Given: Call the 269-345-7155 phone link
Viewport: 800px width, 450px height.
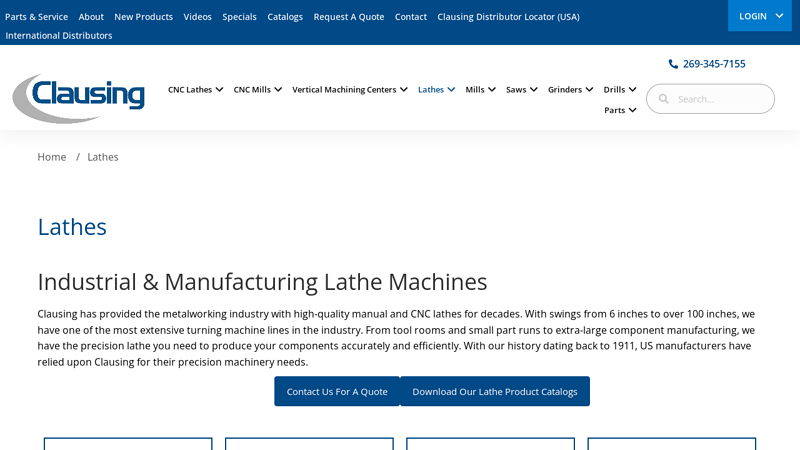Looking at the screenshot, I should click(714, 64).
